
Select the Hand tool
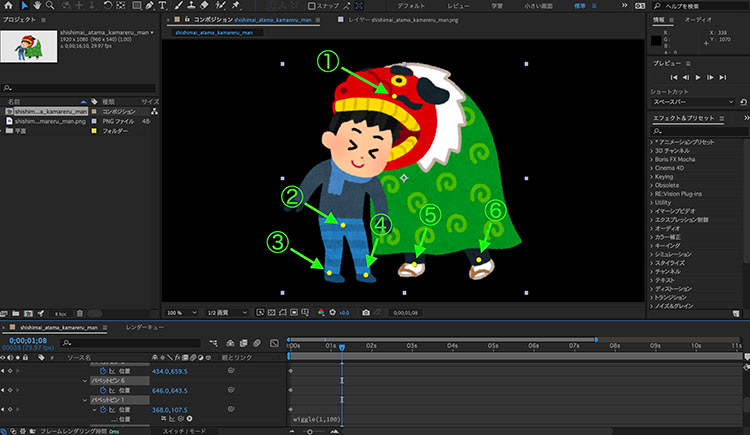(x=38, y=6)
